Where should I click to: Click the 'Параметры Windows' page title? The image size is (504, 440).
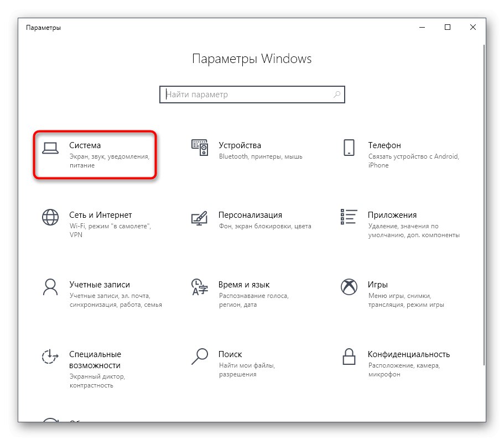pyautogui.click(x=252, y=59)
